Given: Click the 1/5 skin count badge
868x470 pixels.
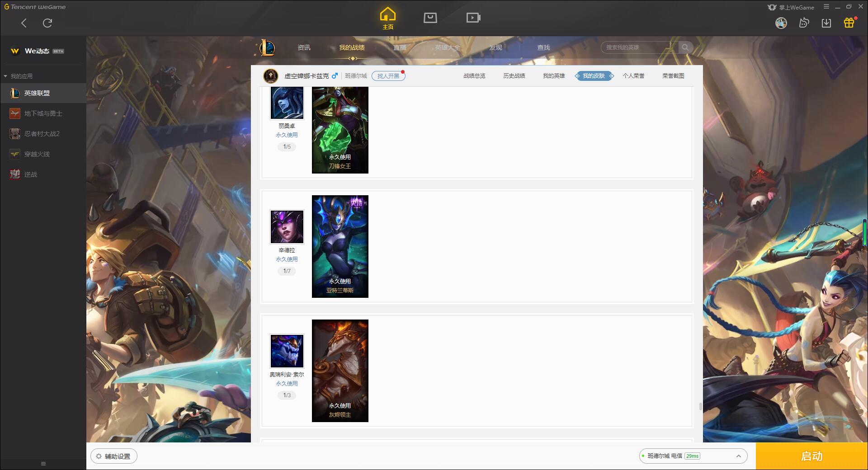Looking at the screenshot, I should (x=287, y=147).
